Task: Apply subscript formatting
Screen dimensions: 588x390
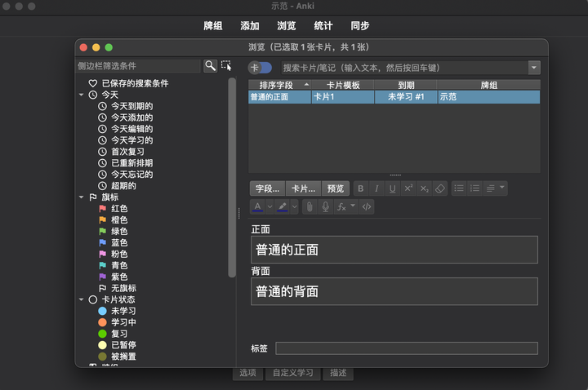Action: [x=424, y=188]
